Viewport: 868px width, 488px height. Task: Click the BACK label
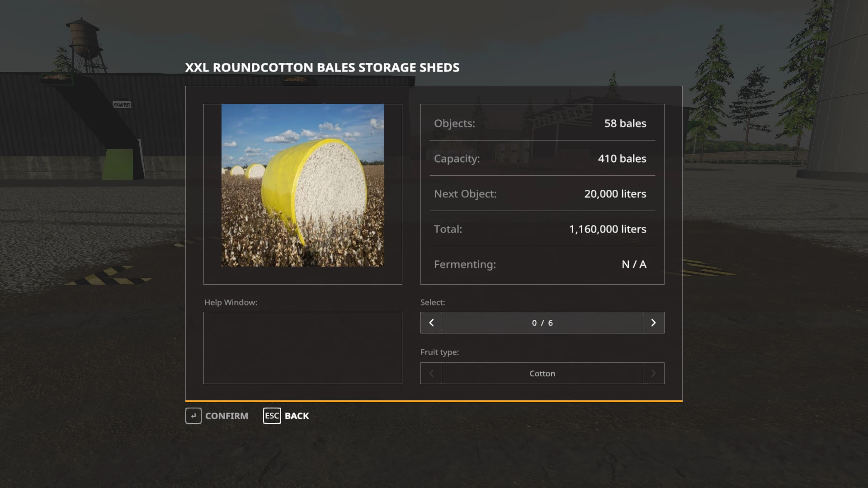(x=297, y=416)
